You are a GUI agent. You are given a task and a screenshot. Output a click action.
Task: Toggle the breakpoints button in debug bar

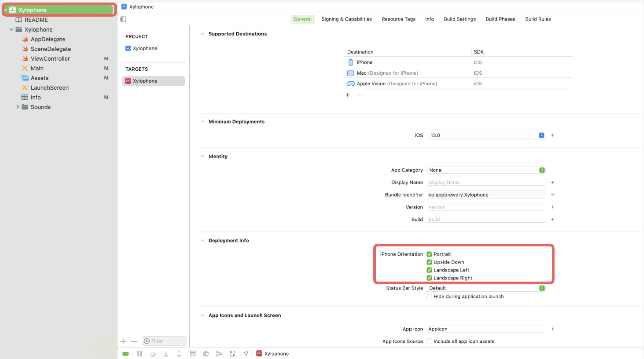tap(126, 354)
